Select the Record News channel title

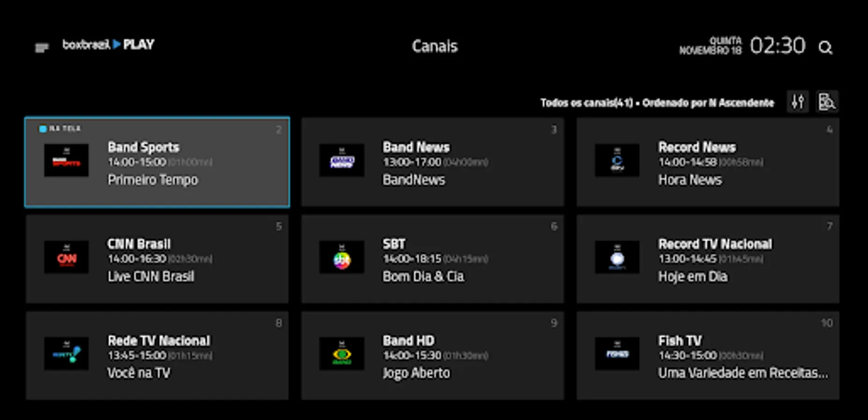697,147
